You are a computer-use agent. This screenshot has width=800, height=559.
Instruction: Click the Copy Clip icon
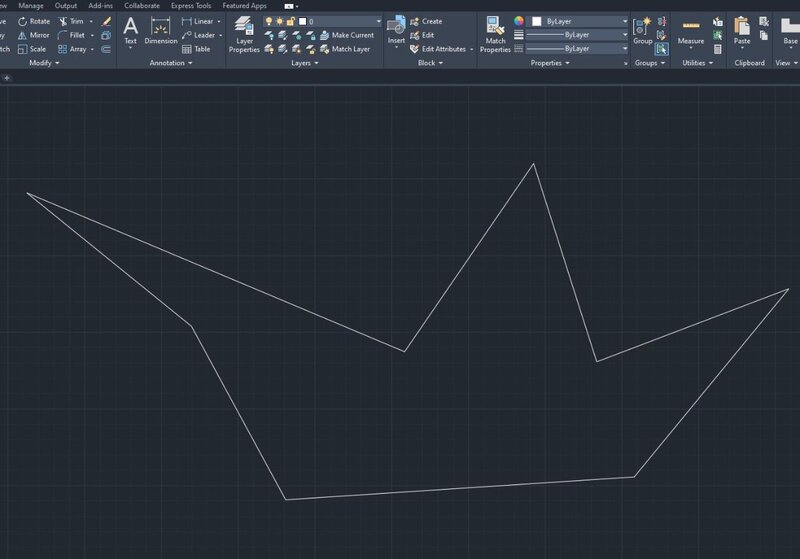coord(764,35)
